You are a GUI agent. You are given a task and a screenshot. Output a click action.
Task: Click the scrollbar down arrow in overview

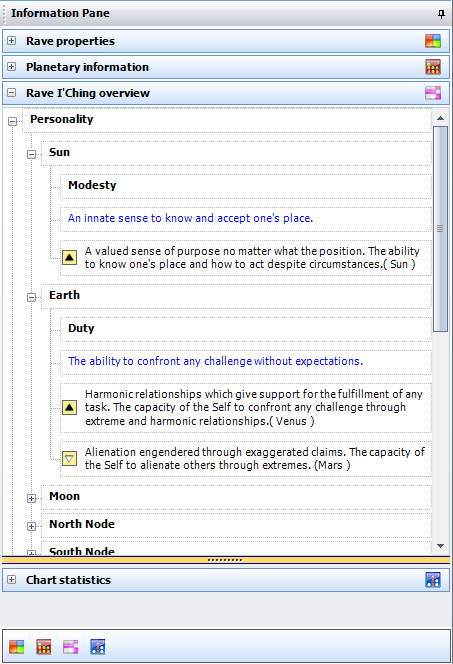click(x=440, y=546)
